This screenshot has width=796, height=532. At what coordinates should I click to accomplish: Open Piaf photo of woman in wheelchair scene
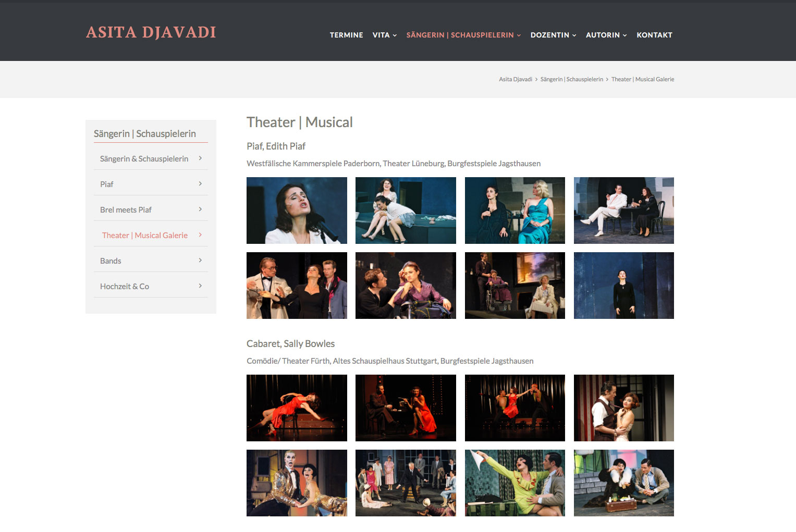(x=515, y=286)
